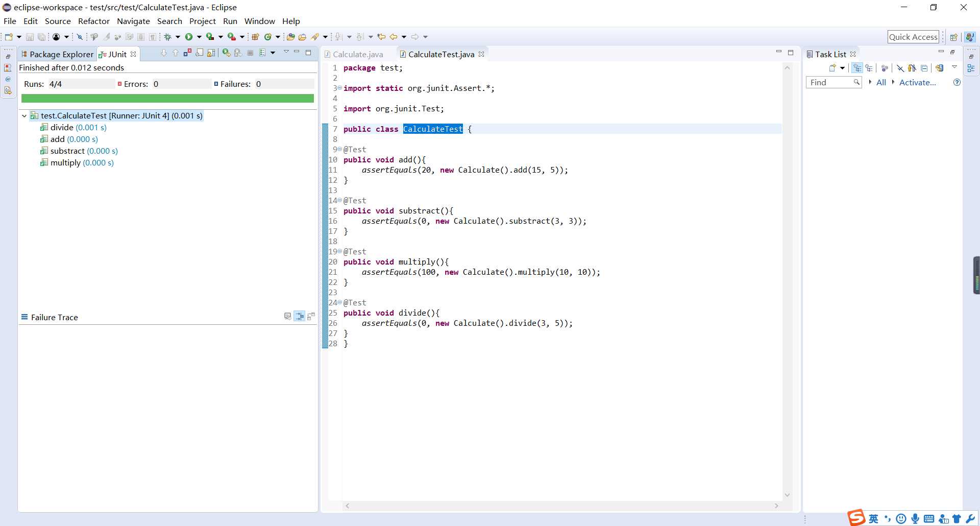Toggle Focus on Workweek in Task List
Screen dimensions: 980x526
coord(885,68)
